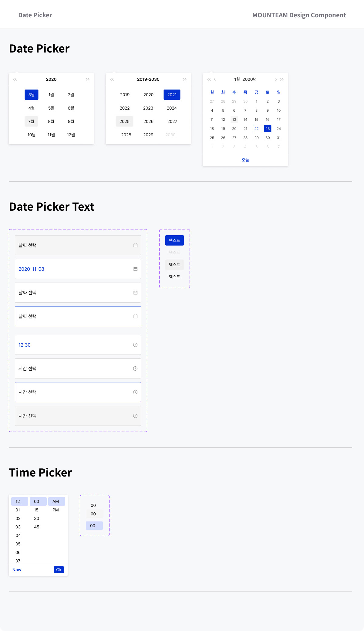364x631 pixels.
Task: Click the 1월 month label in calendar header
Action: [237, 79]
